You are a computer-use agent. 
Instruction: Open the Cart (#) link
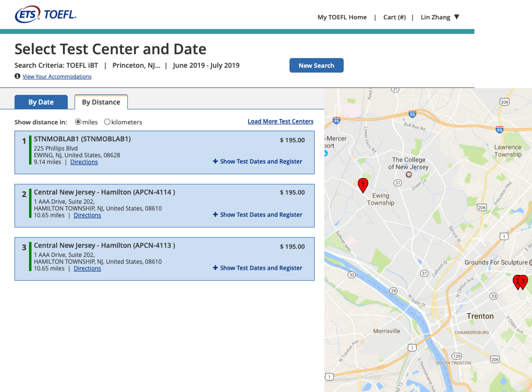394,17
